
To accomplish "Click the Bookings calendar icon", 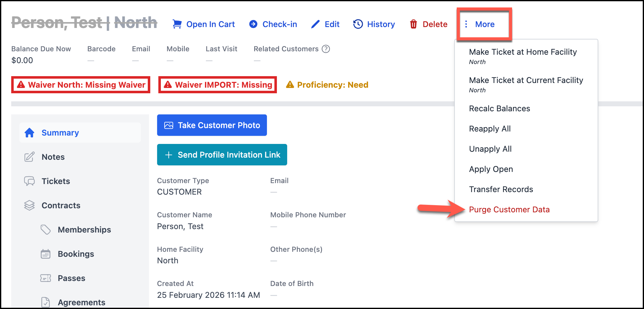I will [46, 254].
